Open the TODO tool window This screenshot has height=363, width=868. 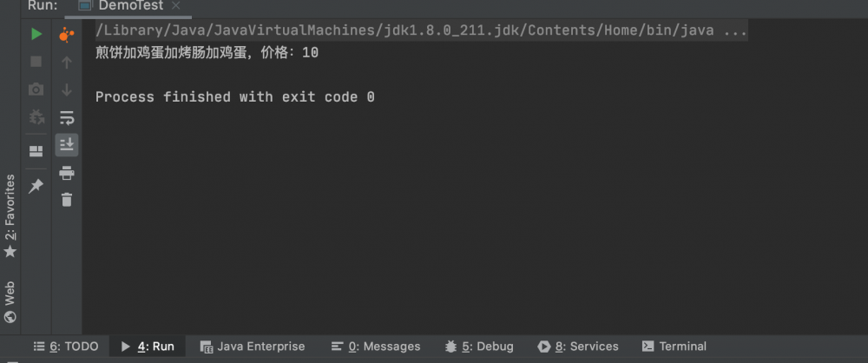[66, 346]
